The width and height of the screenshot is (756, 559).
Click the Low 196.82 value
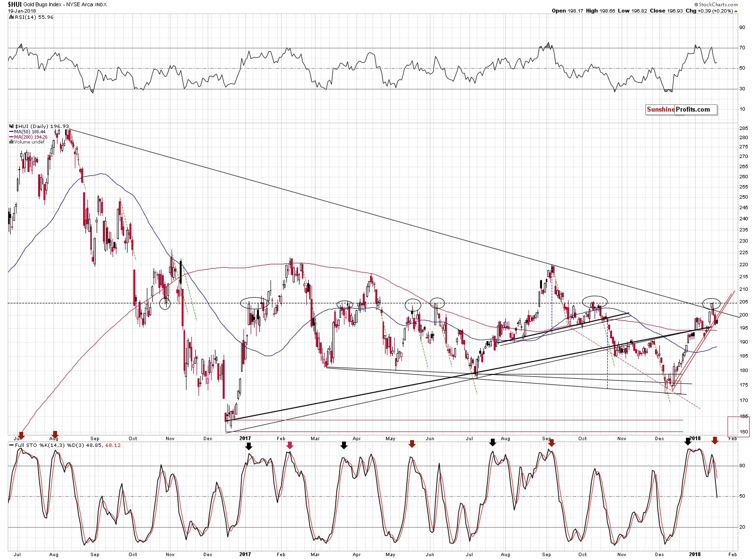(x=632, y=11)
